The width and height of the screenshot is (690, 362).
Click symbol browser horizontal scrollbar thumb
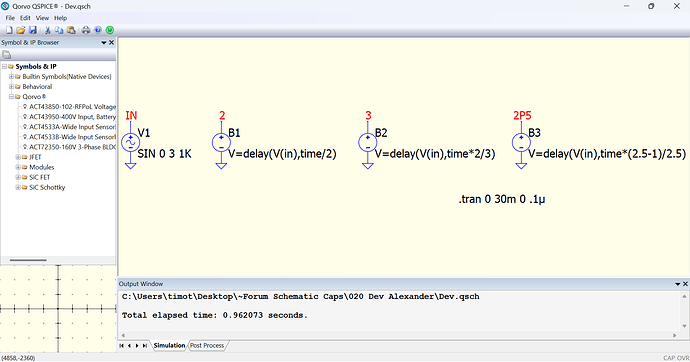click(x=28, y=260)
